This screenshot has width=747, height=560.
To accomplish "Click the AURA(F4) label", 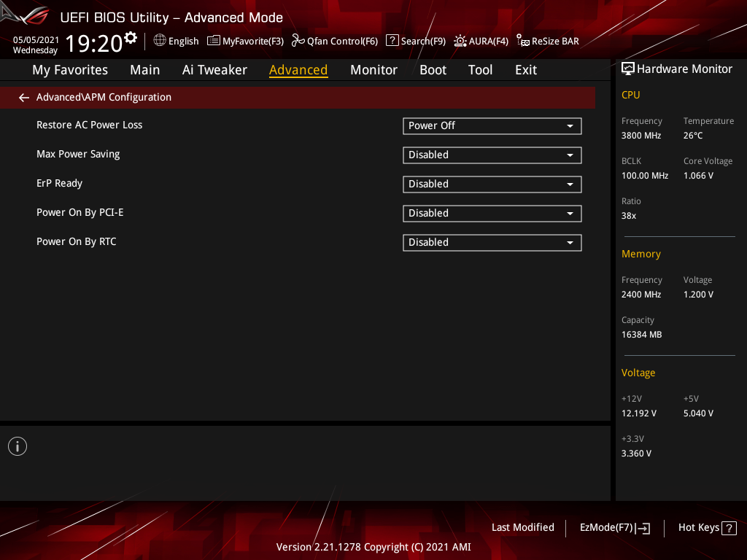I will pos(488,42).
